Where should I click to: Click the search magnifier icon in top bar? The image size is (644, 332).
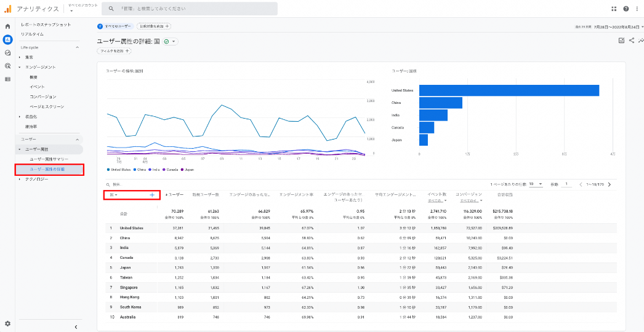coord(111,9)
